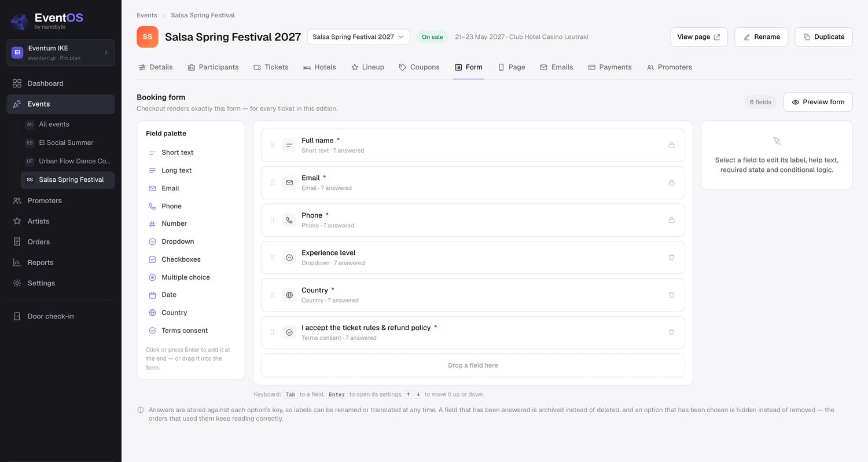Select All events in sidebar tree
Screen dimensions: 868x462
coord(68,124)
